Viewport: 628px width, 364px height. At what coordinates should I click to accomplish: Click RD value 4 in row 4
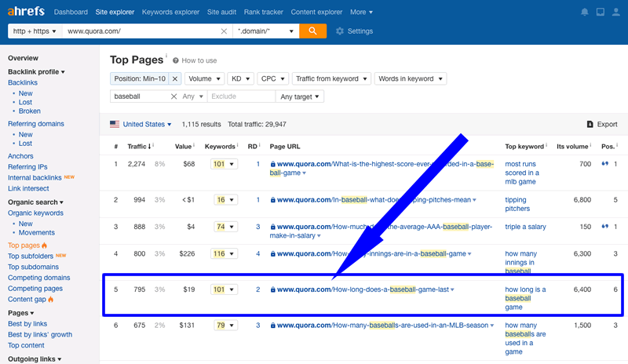coord(258,253)
